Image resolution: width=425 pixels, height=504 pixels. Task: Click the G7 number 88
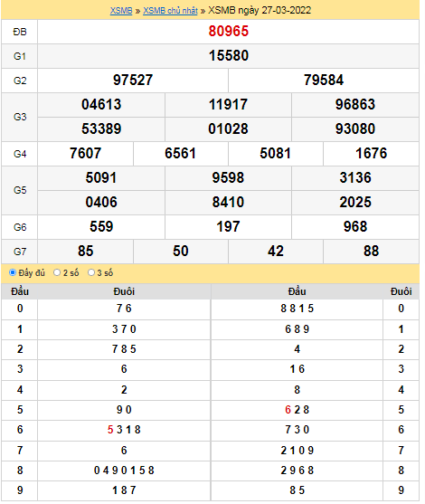pos(371,251)
